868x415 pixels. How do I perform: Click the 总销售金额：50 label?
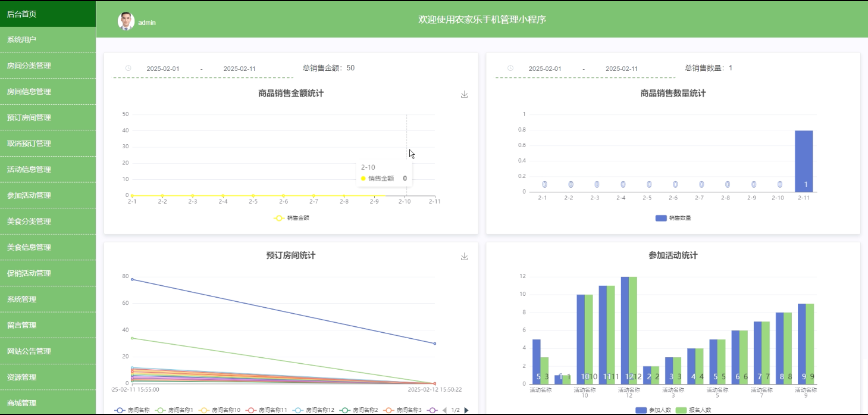pos(328,68)
